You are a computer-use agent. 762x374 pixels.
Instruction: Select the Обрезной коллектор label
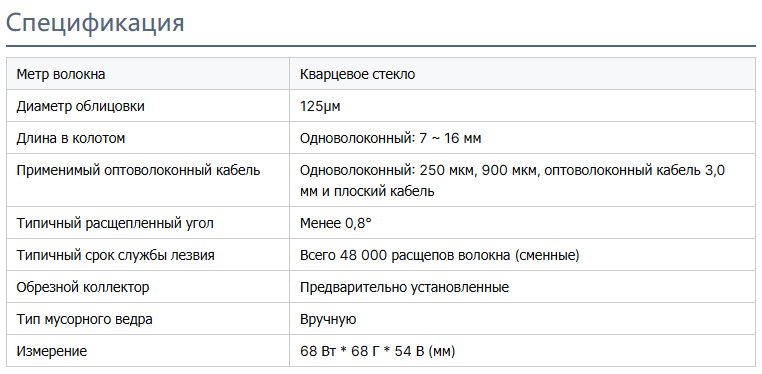pos(83,287)
